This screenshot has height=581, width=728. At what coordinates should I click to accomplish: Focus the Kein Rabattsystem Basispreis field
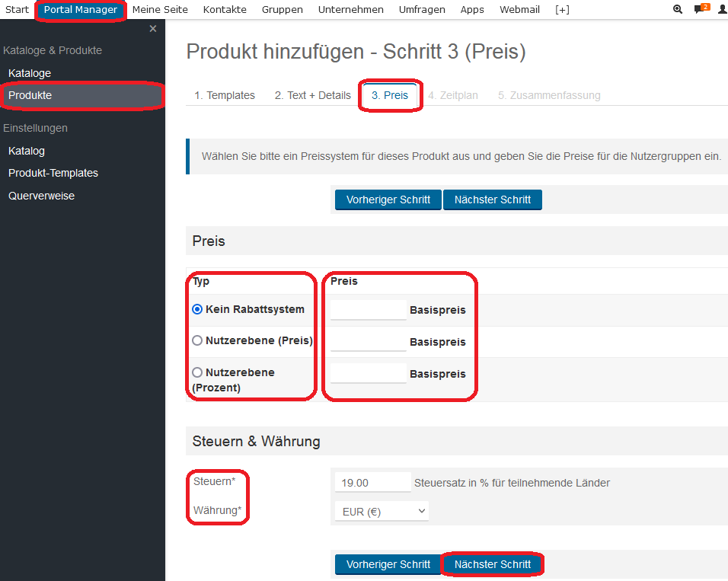[x=369, y=310]
